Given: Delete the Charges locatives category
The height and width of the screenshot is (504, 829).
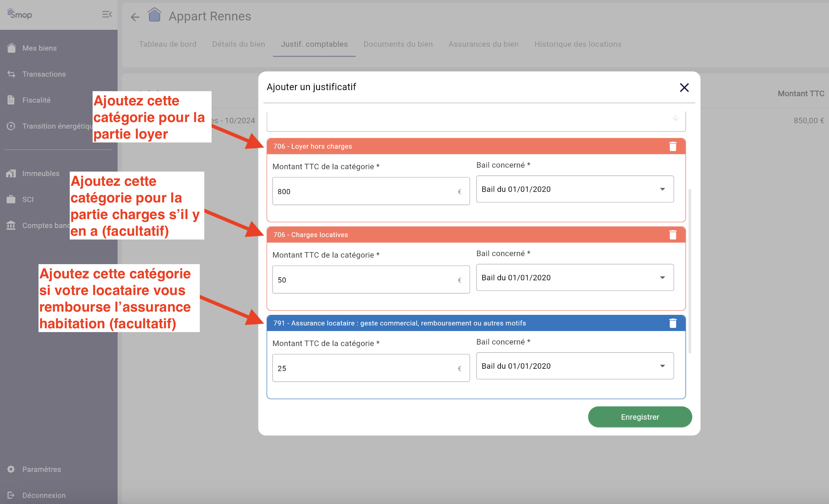Looking at the screenshot, I should tap(673, 235).
